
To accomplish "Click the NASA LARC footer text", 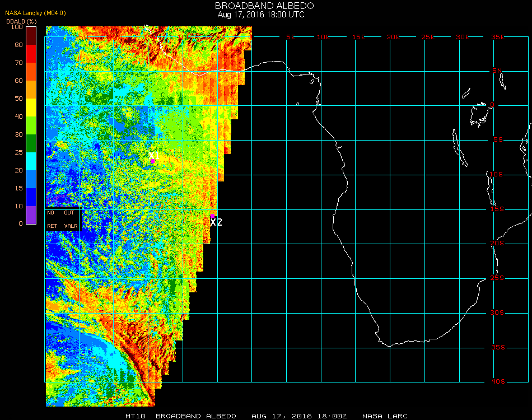I will (x=385, y=416).
